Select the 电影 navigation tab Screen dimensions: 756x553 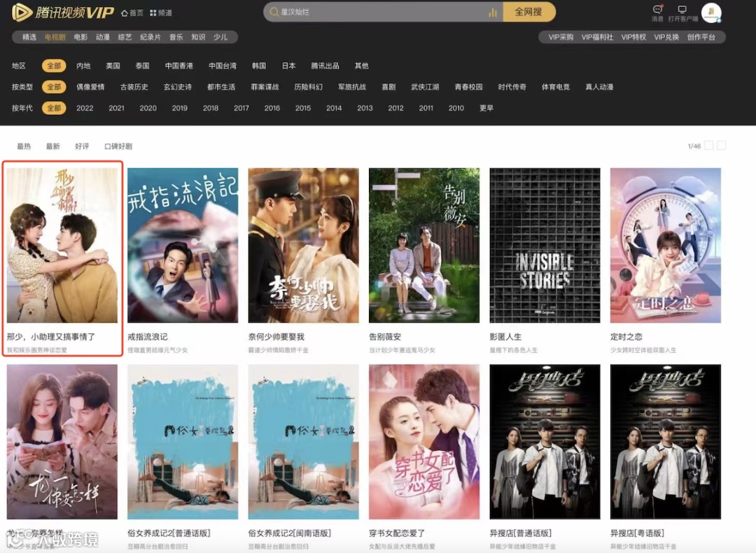(80, 37)
